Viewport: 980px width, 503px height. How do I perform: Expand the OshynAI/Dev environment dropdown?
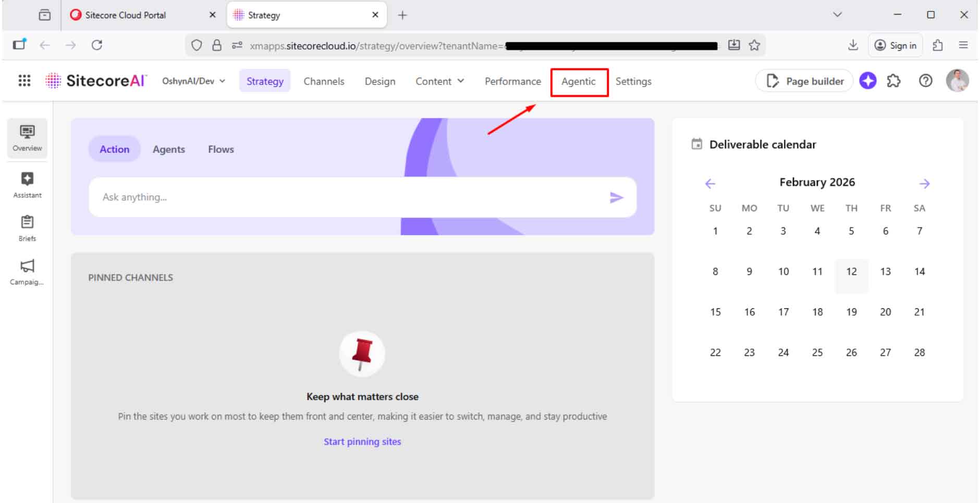(194, 81)
